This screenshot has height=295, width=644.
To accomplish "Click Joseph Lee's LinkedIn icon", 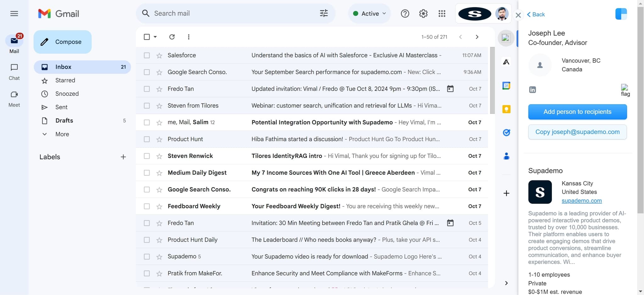I will (532, 90).
